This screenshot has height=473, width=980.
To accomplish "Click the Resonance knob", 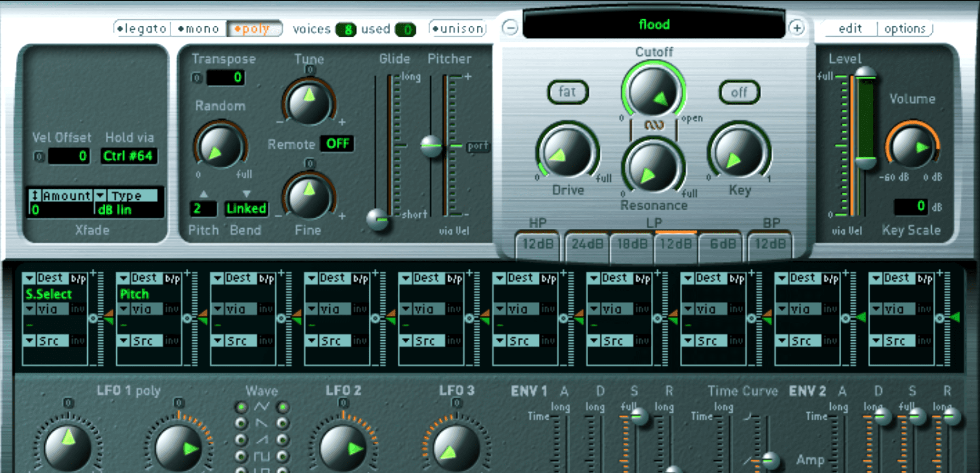I will [653, 167].
